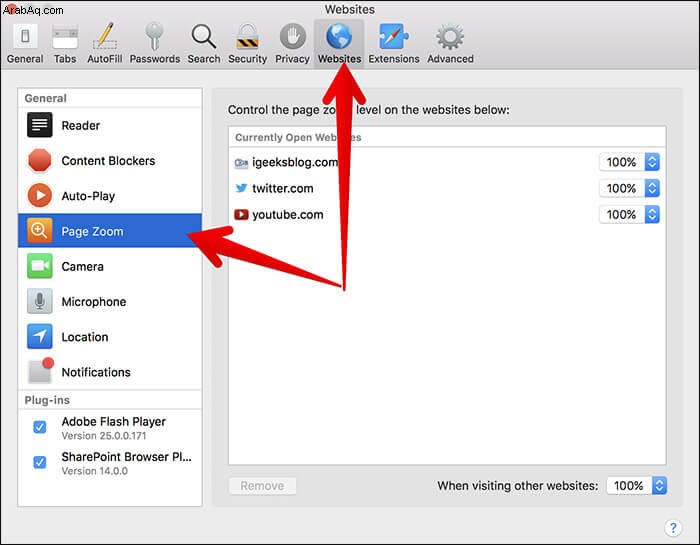Switch to the Privacy tab label

pyautogui.click(x=292, y=59)
